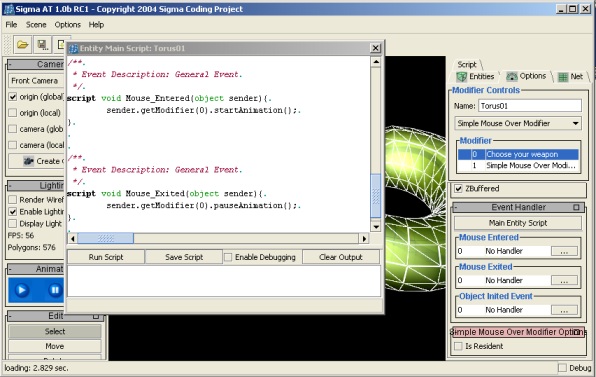Open the Help menu
Viewport: 596px width, 377px height.
point(96,25)
